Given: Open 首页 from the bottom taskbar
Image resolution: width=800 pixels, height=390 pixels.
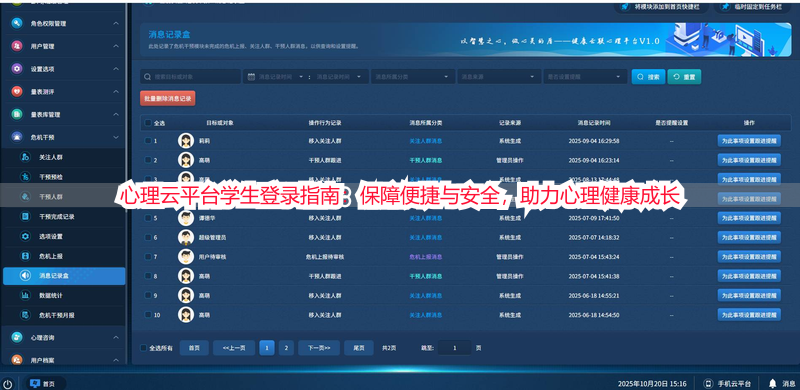Looking at the screenshot, I should 43,383.
